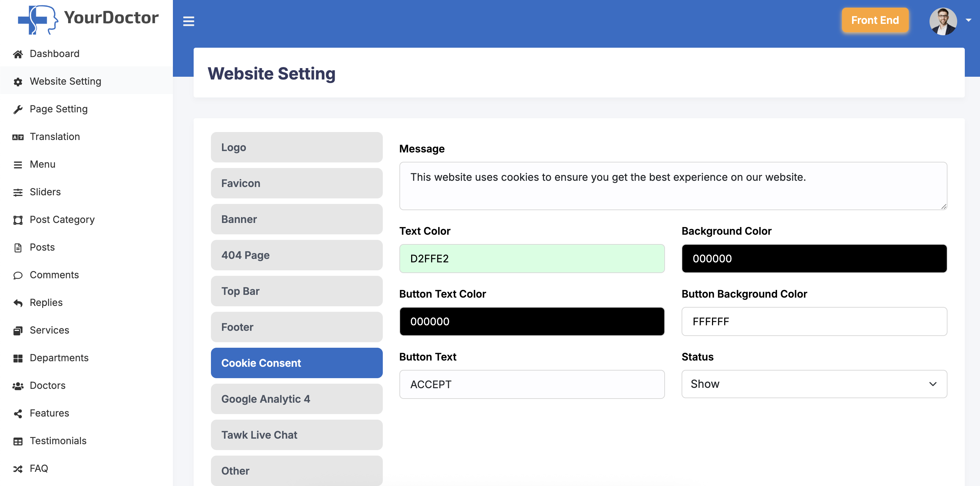The width and height of the screenshot is (980, 486).
Task: Expand the user profile dropdown arrow
Action: (x=968, y=20)
